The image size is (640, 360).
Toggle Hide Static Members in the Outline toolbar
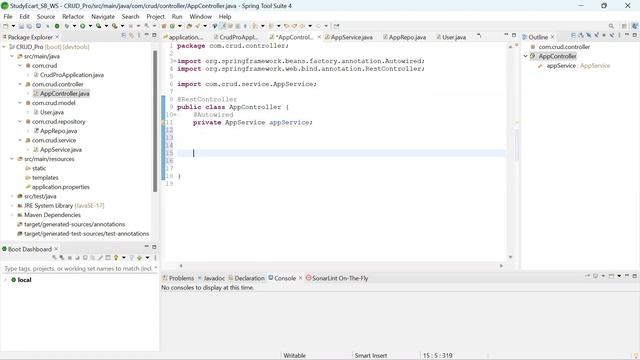596,36
